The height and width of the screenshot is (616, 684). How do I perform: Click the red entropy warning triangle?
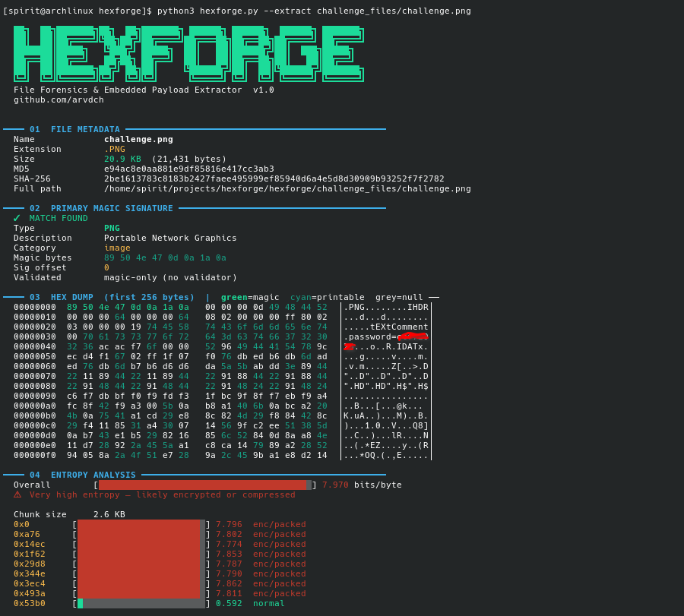click(x=17, y=494)
